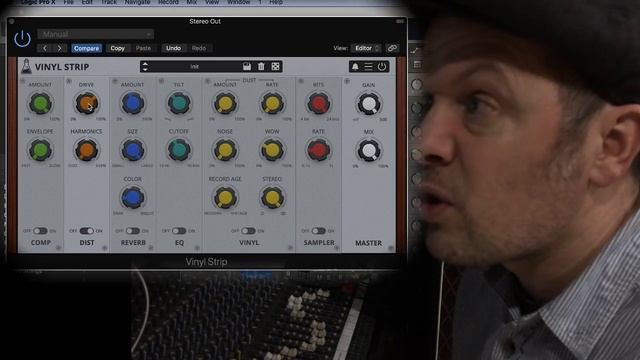The height and width of the screenshot is (360, 640).
Task: Bypass plug-in with blue power button
Action: (22, 39)
